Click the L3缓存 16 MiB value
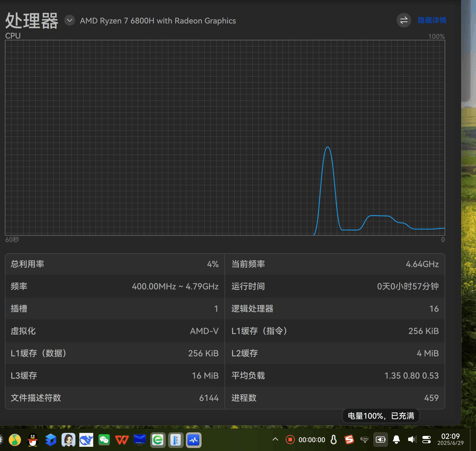Image resolution: width=476 pixels, height=451 pixels. [205, 376]
